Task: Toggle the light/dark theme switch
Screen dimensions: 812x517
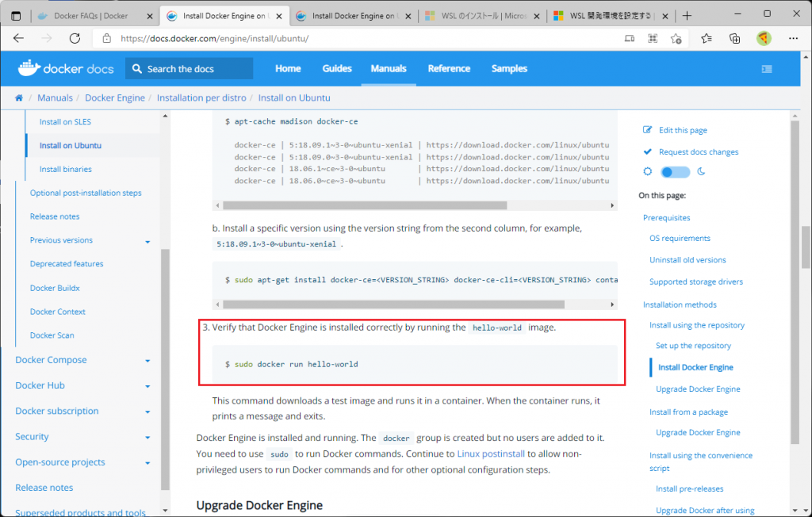Action: (676, 172)
